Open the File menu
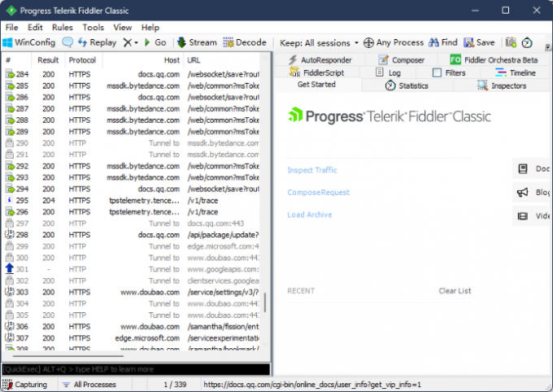The height and width of the screenshot is (392, 553). coord(11,28)
